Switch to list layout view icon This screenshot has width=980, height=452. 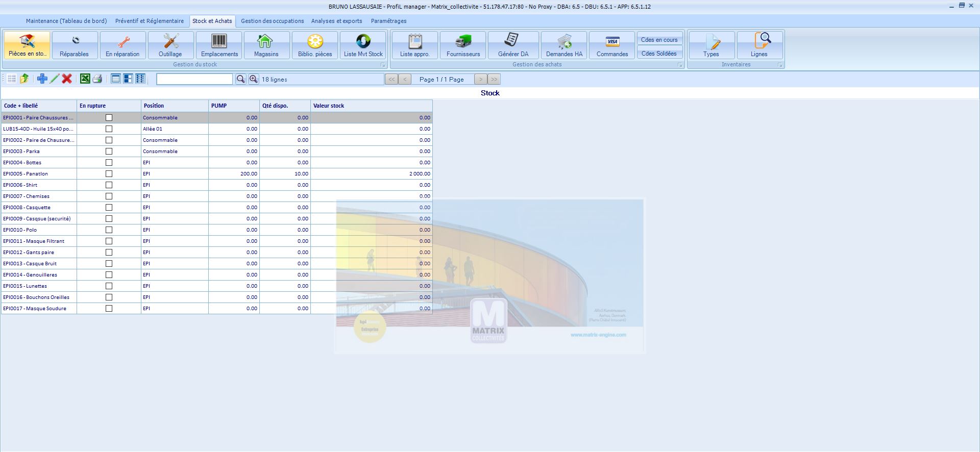pos(116,79)
